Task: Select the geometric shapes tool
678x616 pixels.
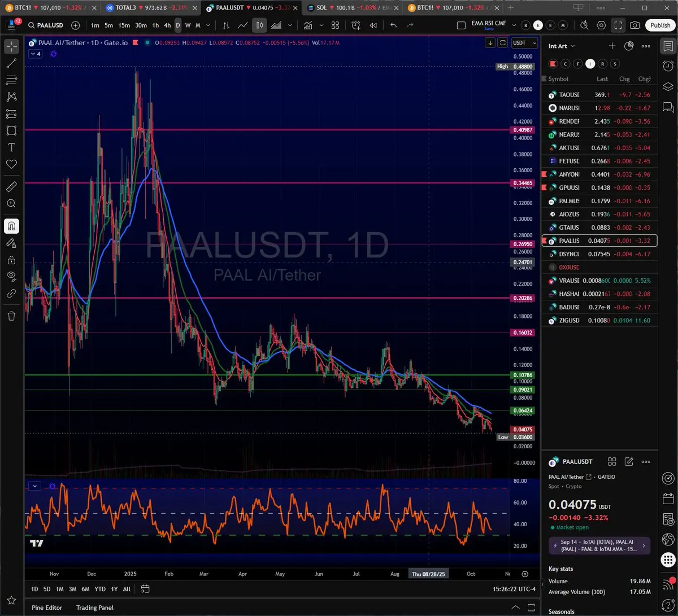Action: (11, 130)
